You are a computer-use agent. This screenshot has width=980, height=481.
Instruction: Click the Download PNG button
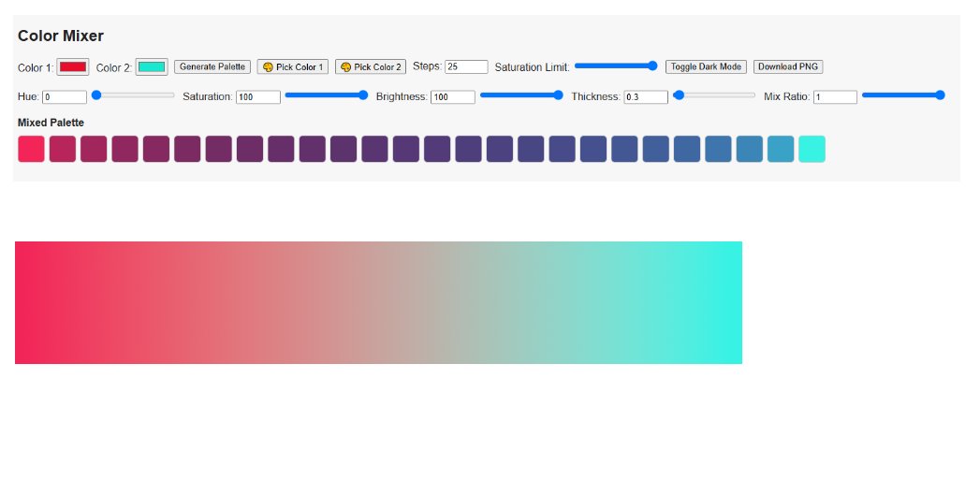(788, 66)
